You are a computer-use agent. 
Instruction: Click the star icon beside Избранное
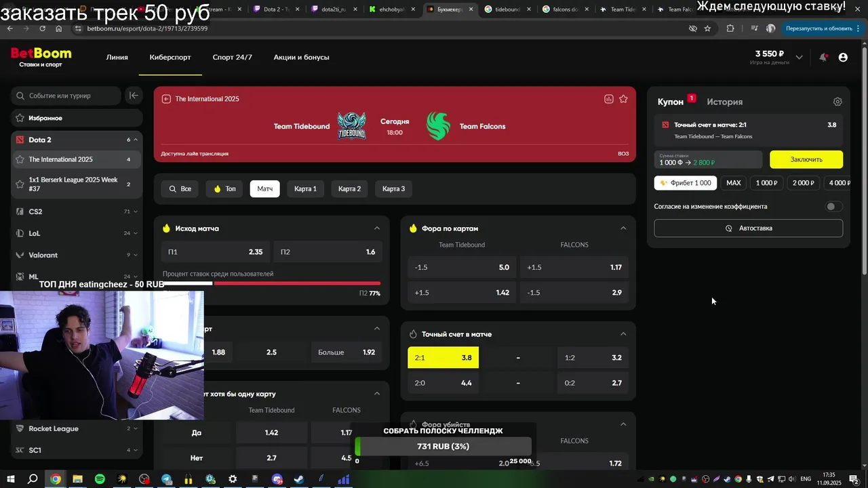coord(20,118)
